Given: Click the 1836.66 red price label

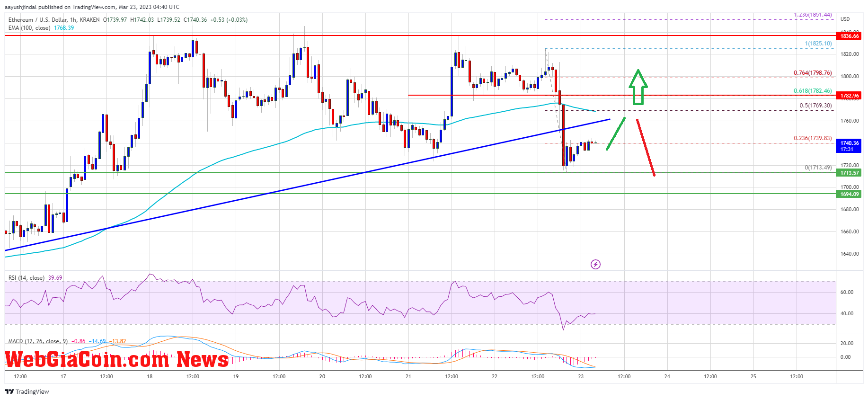Looking at the screenshot, I should coord(849,36).
